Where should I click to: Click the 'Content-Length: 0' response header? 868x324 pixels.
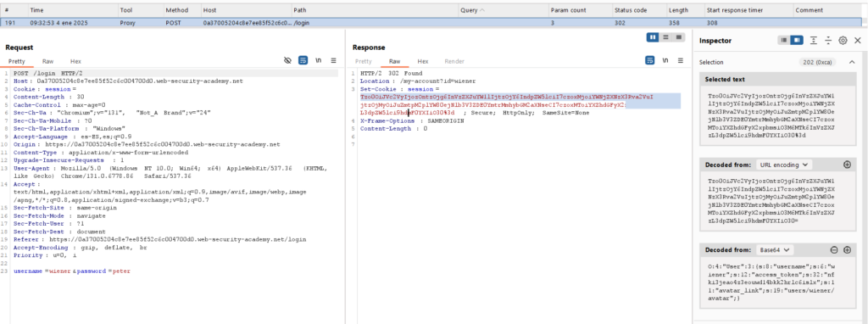[393, 128]
